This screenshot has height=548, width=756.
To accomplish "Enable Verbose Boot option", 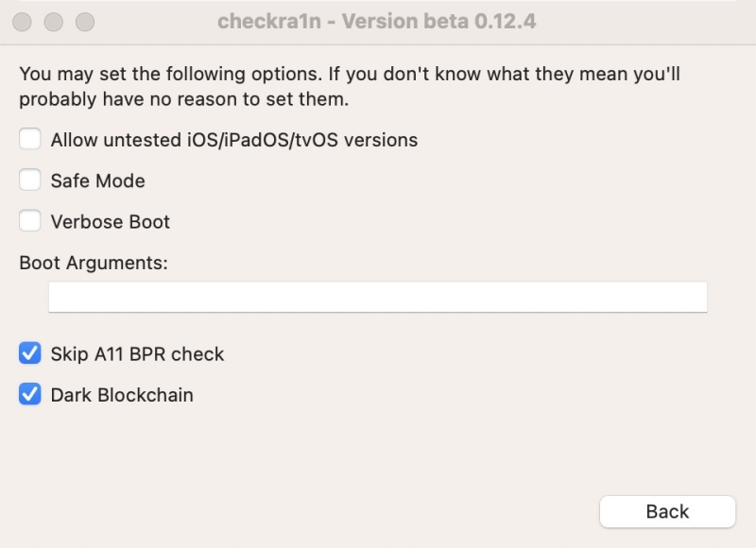I will 29,222.
